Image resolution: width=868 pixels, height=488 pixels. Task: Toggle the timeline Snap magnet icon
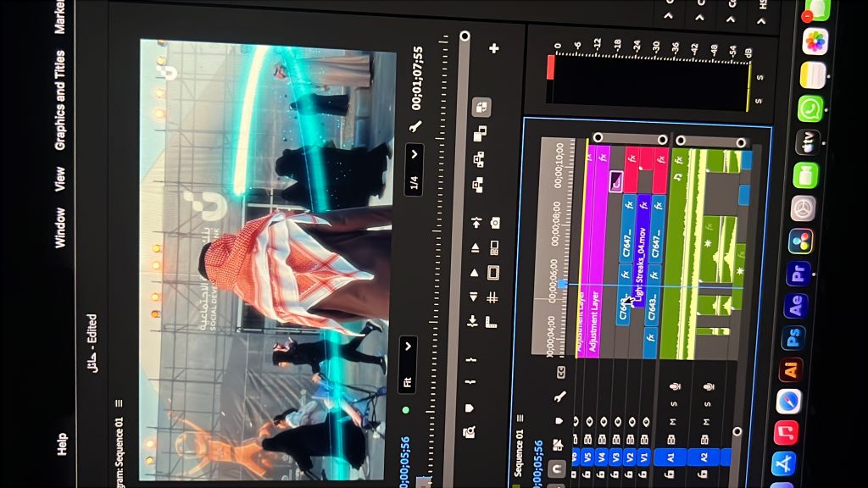click(x=558, y=467)
